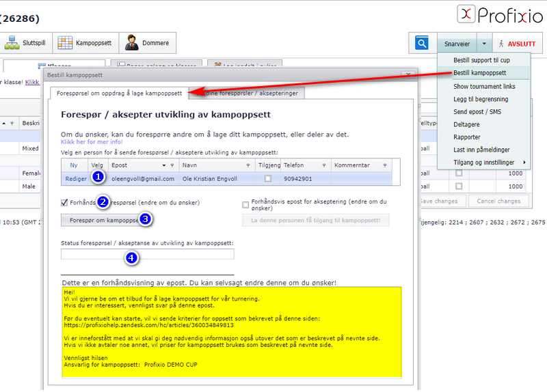Screen dimensions: 547x392
Task: Select Last inn påmeldinger
Action: coord(481,150)
